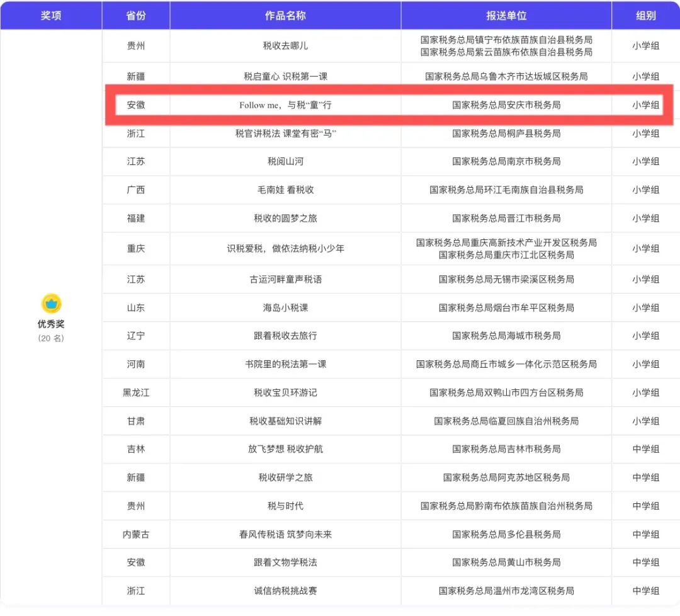Image resolution: width=680 pixels, height=616 pixels.
Task: Click the title 税收研学之旅
Action: [285, 477]
